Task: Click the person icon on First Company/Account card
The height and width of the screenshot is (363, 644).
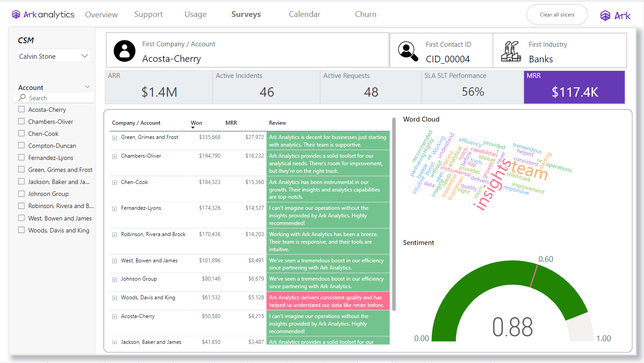Action: pyautogui.click(x=124, y=50)
